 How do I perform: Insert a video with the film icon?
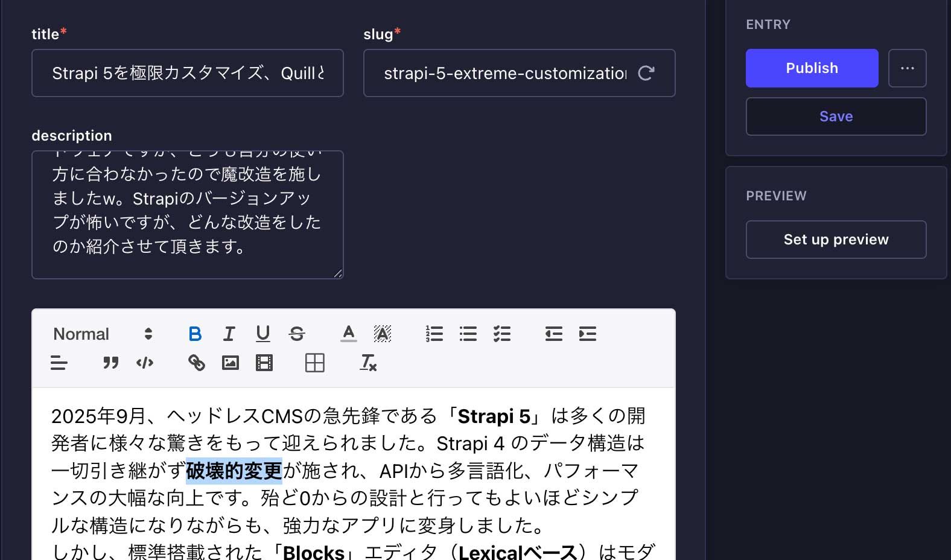coord(264,363)
